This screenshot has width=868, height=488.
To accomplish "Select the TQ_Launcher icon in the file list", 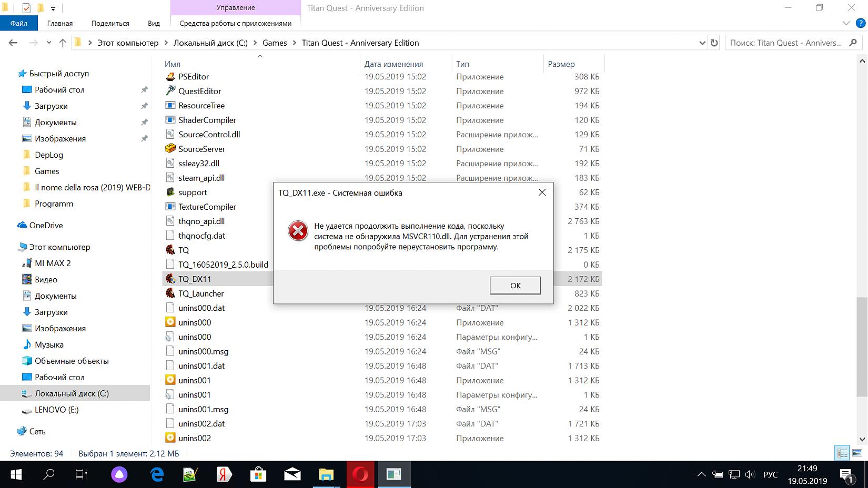I will click(170, 293).
